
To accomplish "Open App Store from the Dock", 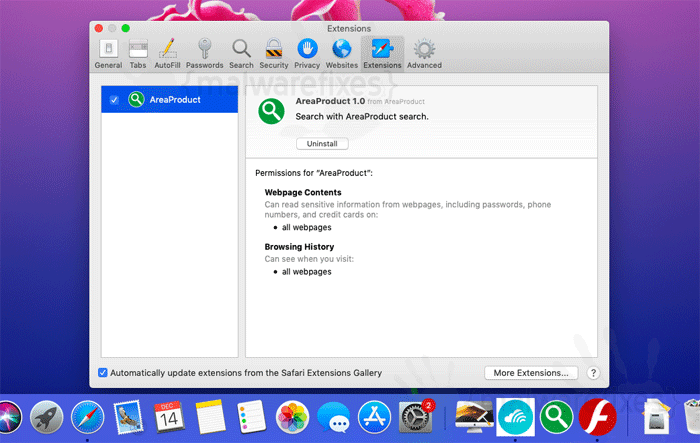I will (374, 418).
